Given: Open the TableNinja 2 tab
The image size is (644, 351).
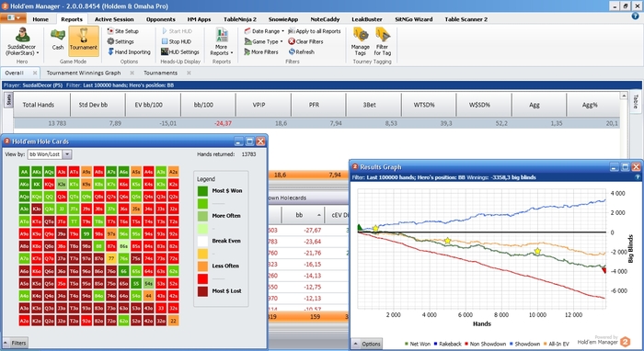Looking at the screenshot, I should [x=240, y=19].
